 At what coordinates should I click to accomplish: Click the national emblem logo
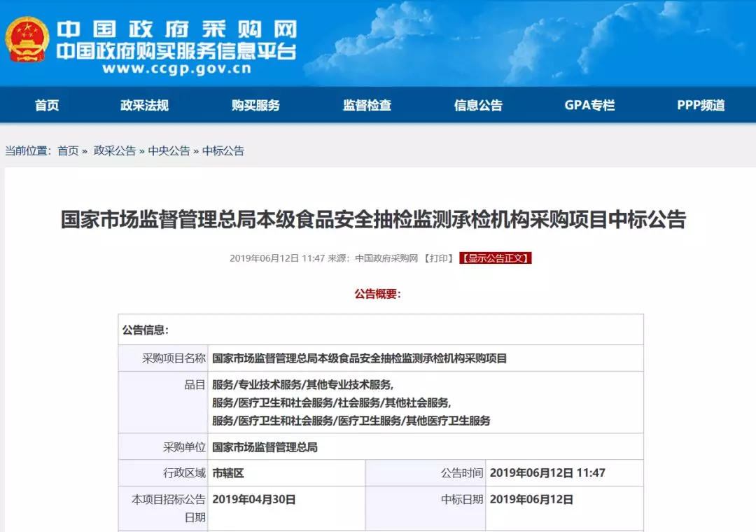pos(27,40)
